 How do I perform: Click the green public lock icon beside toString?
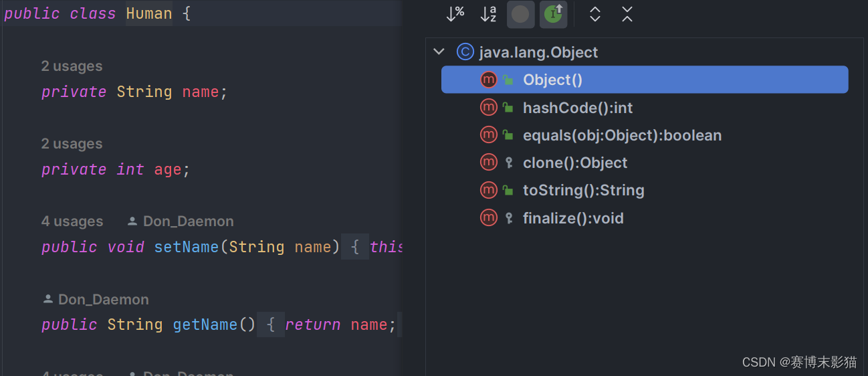point(509,191)
